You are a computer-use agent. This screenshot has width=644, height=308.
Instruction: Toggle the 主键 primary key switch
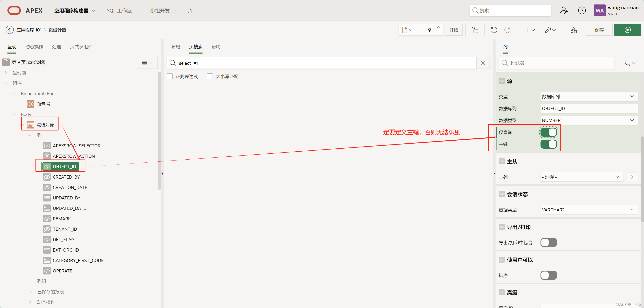[x=549, y=144]
